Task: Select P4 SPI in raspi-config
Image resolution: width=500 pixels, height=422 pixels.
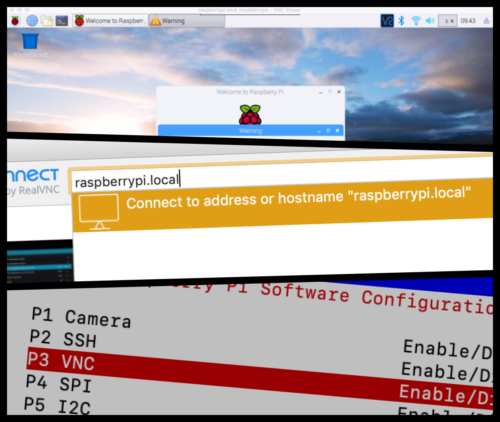Action: tap(59, 383)
